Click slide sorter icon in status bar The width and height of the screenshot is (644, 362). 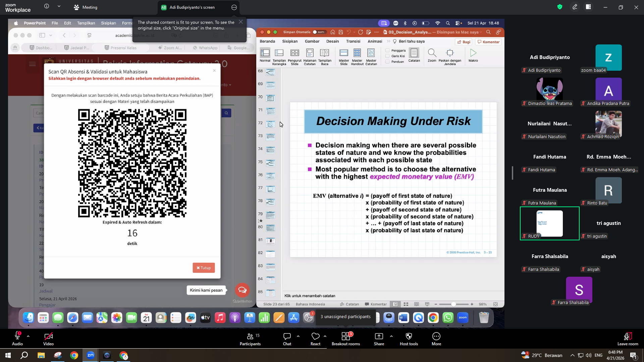pos(406,304)
